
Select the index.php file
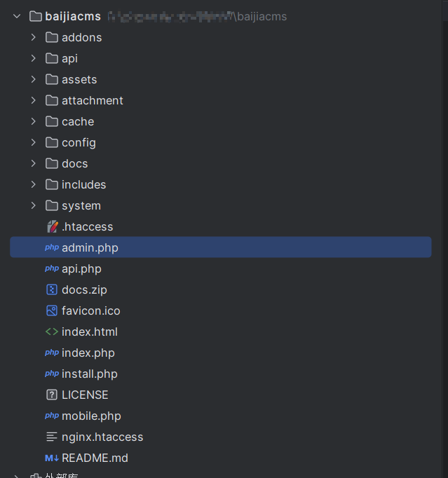pyautogui.click(x=221, y=353)
